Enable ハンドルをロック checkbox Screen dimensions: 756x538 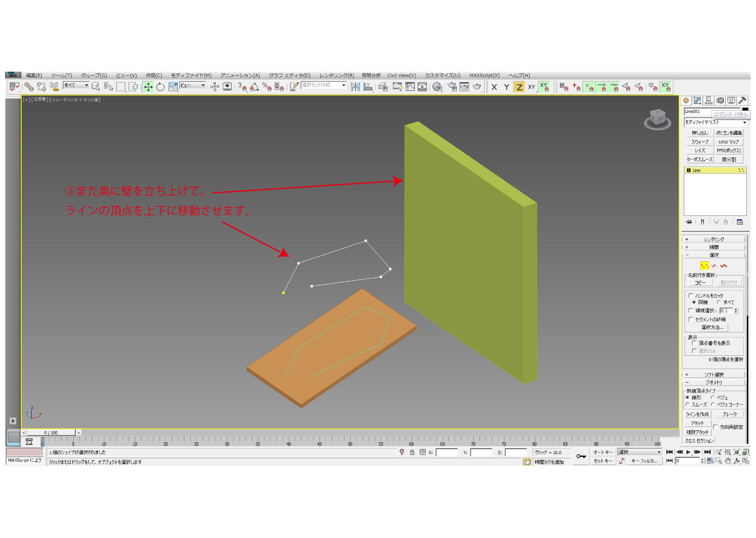[x=691, y=296]
